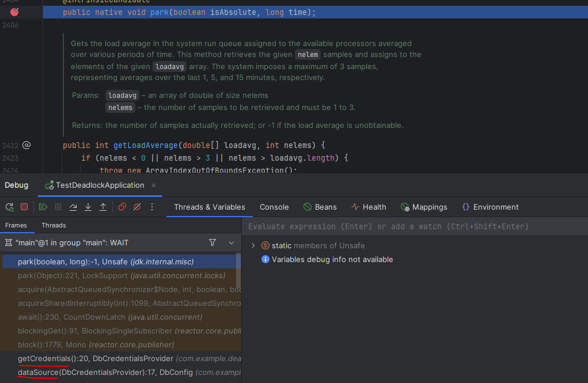The width and height of the screenshot is (588, 383).
Task: Click the Debug tool window title
Action: [x=17, y=185]
